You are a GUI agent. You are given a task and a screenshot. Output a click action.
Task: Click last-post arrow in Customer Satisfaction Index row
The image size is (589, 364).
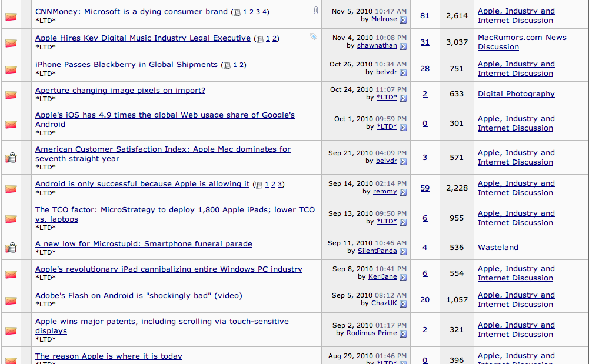point(403,162)
